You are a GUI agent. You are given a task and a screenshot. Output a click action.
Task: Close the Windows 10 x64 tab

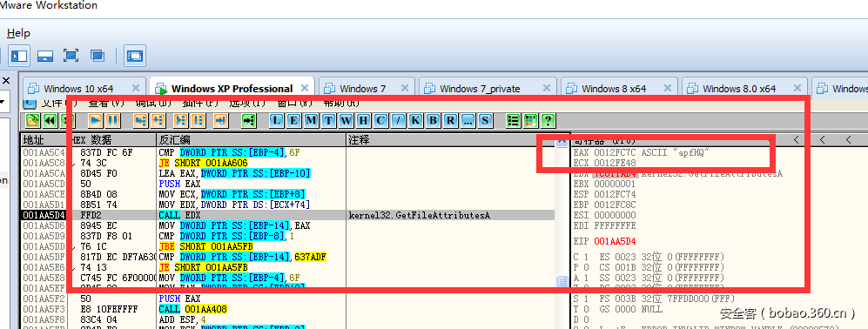[x=136, y=88]
